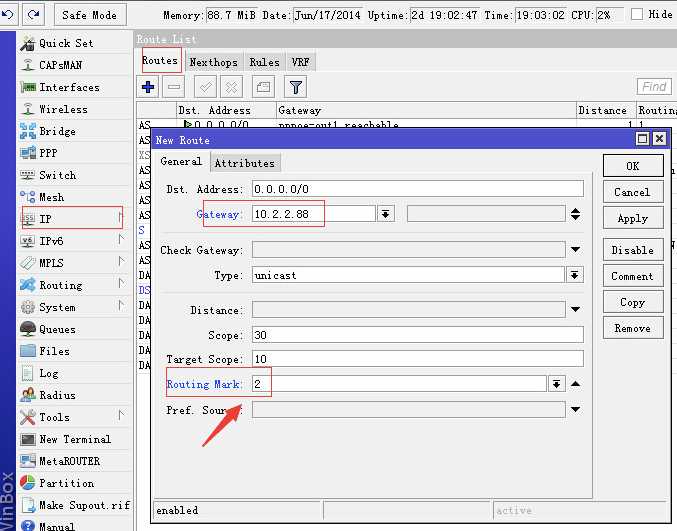Sort by the Dst. Address column header
Screen dimensions: 677x531
(x=226, y=111)
